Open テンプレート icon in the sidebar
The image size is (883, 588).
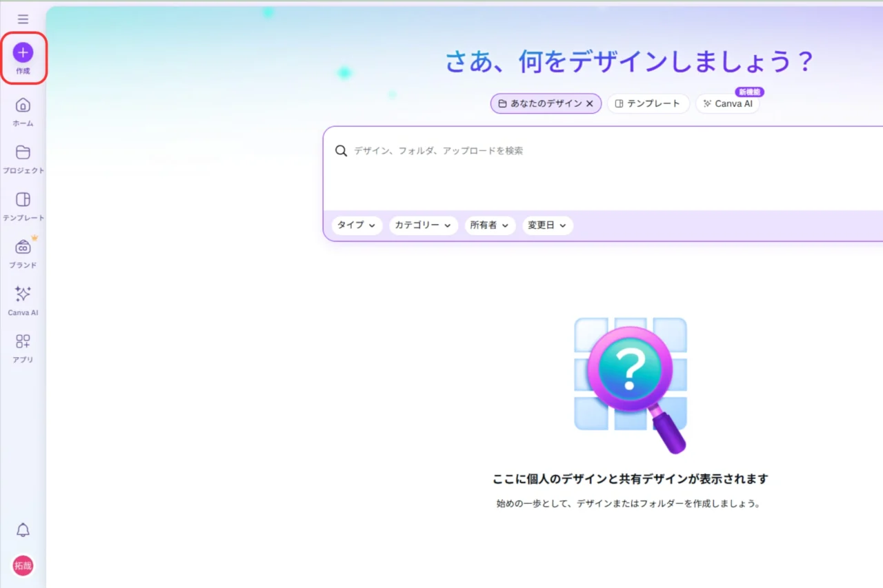(x=23, y=200)
